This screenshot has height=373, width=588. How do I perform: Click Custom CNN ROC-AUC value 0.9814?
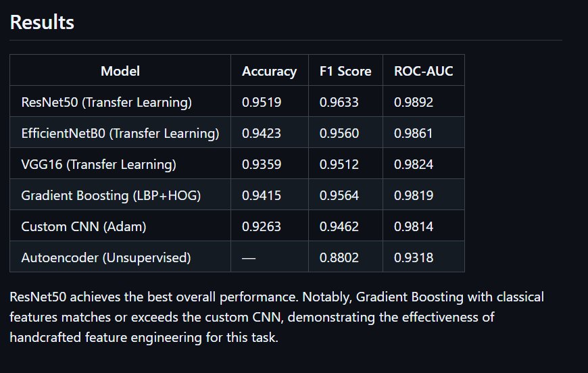[x=414, y=227]
